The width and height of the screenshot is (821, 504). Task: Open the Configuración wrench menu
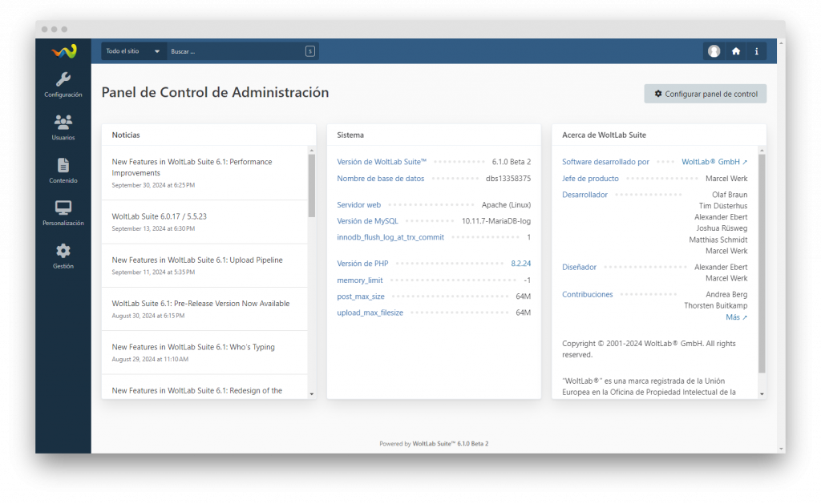63,84
